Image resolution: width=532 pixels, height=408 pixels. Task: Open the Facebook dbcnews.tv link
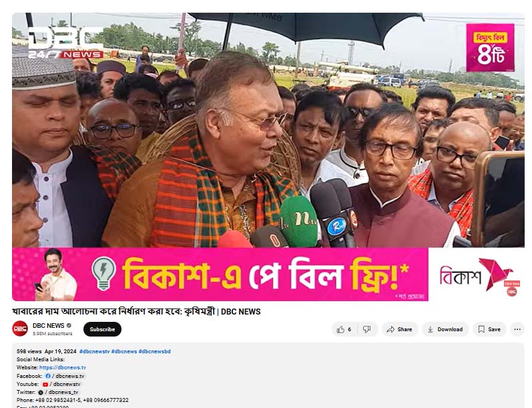pyautogui.click(x=65, y=376)
